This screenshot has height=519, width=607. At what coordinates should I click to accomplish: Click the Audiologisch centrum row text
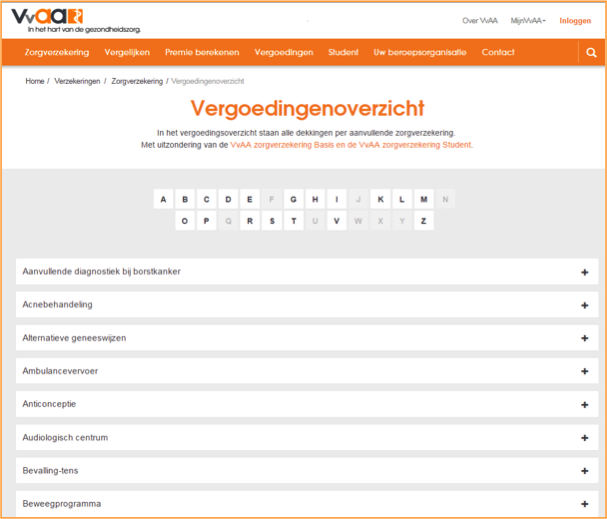coord(65,437)
